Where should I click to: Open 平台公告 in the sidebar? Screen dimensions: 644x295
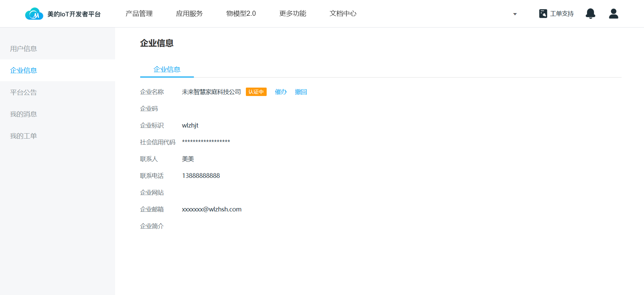(x=23, y=92)
